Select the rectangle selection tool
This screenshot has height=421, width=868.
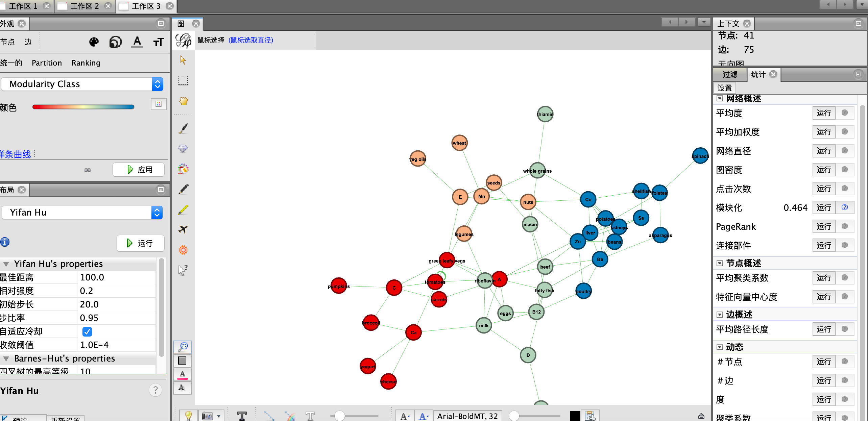click(x=183, y=80)
